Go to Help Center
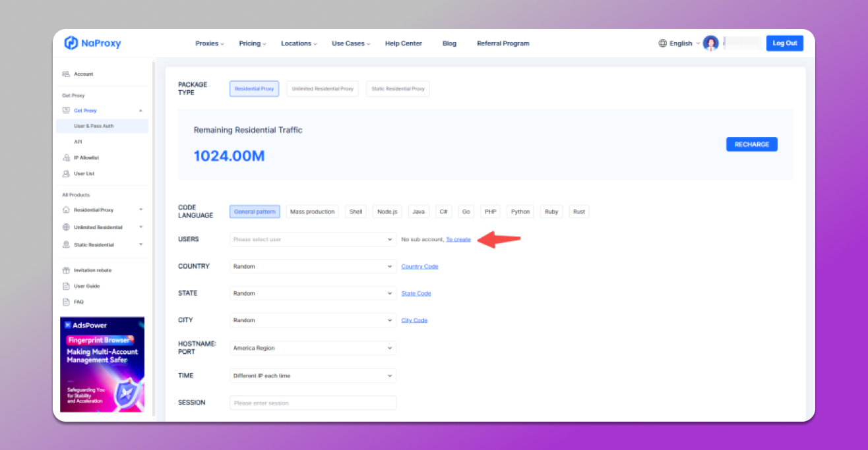 click(404, 43)
